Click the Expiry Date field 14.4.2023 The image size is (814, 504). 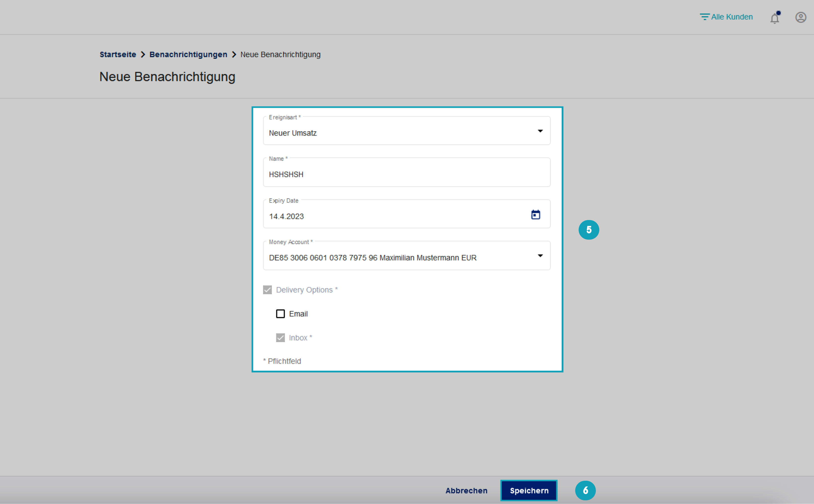coord(407,214)
